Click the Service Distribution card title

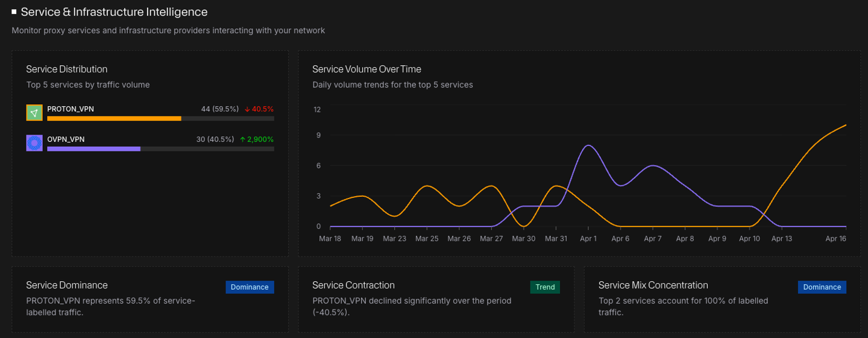click(67, 69)
